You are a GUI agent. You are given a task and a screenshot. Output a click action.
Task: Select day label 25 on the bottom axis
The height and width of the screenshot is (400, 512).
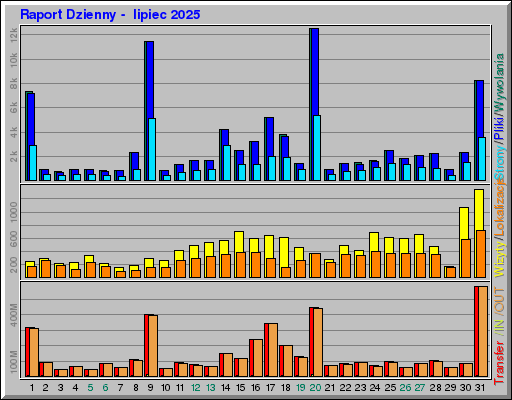[x=390, y=388]
